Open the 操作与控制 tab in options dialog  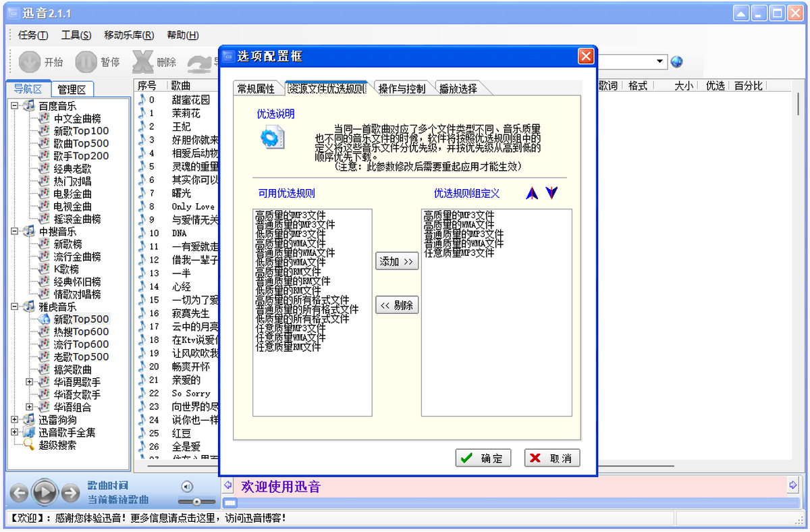tap(402, 88)
